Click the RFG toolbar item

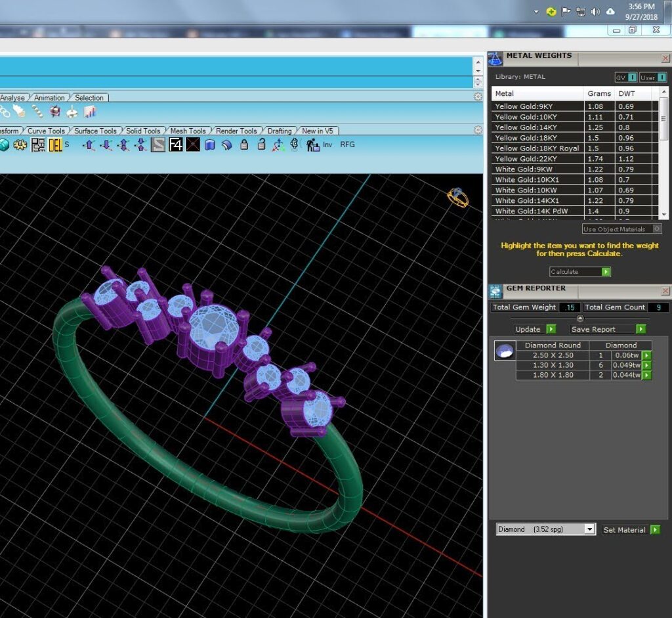click(347, 144)
